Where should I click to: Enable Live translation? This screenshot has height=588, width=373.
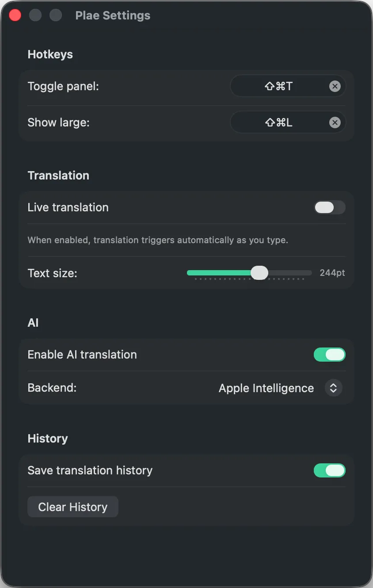coord(329,207)
